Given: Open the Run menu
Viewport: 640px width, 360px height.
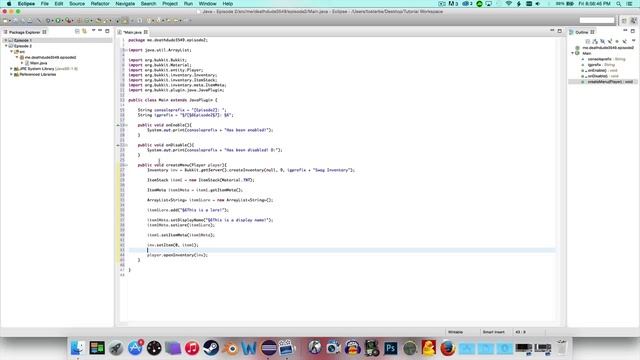Looking at the screenshot, I should pos(188,4).
